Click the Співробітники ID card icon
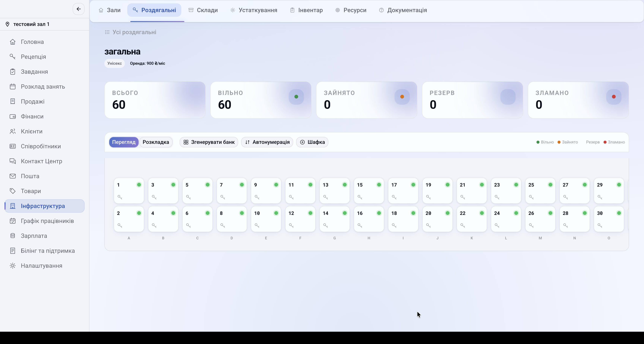 [x=12, y=146]
